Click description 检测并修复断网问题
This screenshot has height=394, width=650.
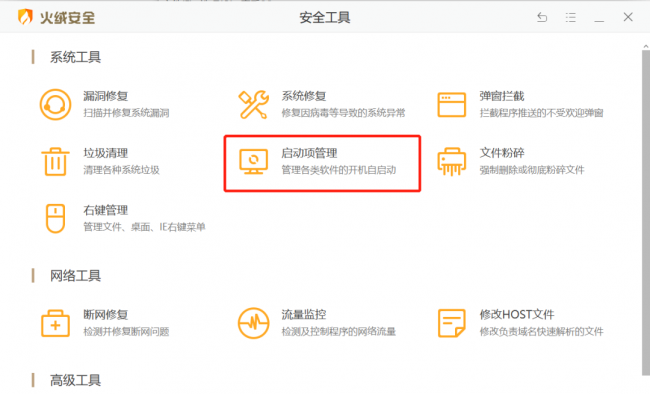coord(126,331)
